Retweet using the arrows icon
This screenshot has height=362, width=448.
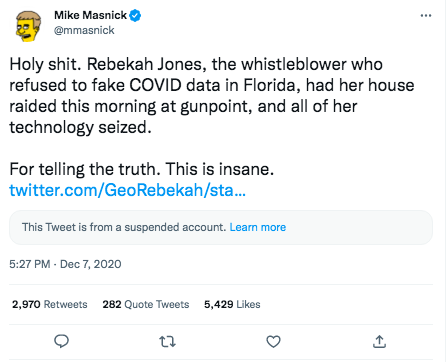click(x=167, y=342)
